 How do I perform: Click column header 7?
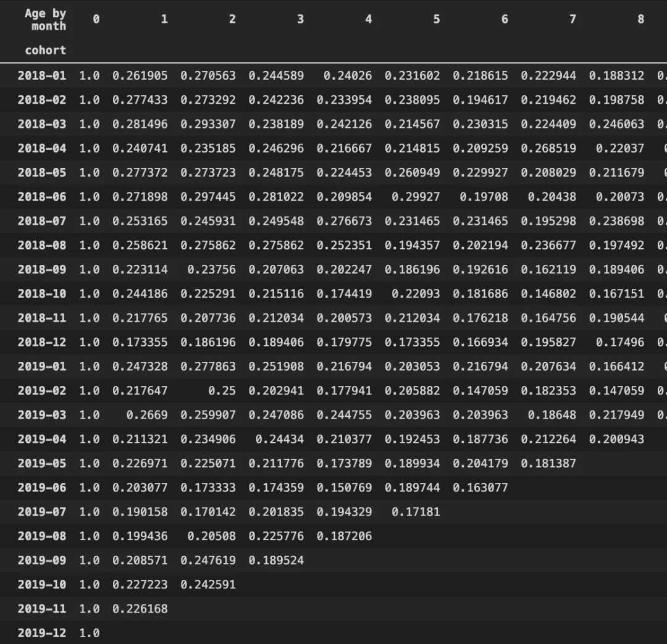(573, 19)
